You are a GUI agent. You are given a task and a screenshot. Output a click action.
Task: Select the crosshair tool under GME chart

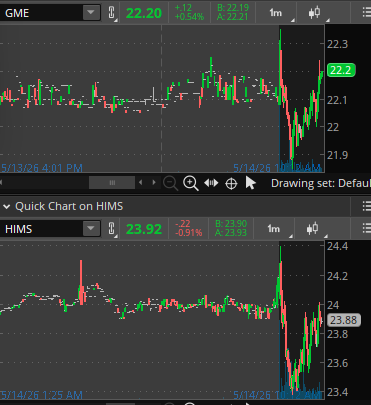231,183
